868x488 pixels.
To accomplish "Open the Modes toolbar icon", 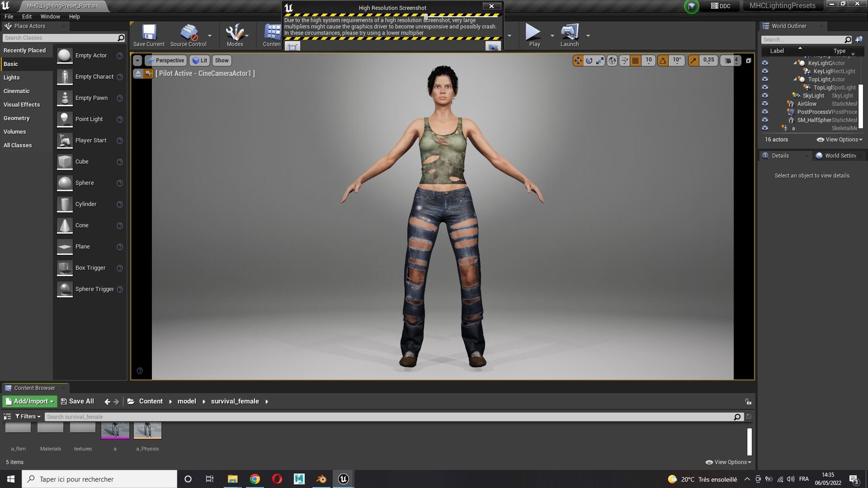I will tap(235, 36).
